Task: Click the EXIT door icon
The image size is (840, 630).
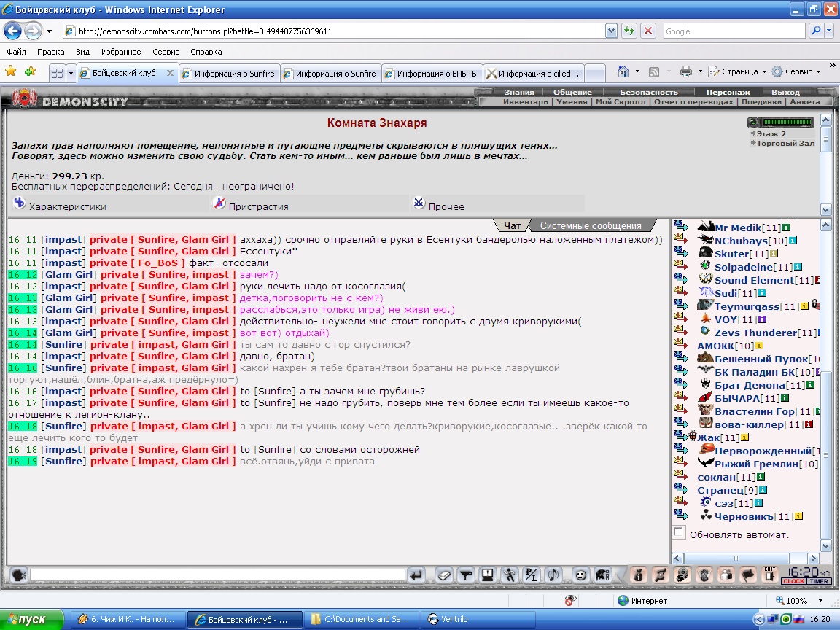Action: (x=770, y=575)
